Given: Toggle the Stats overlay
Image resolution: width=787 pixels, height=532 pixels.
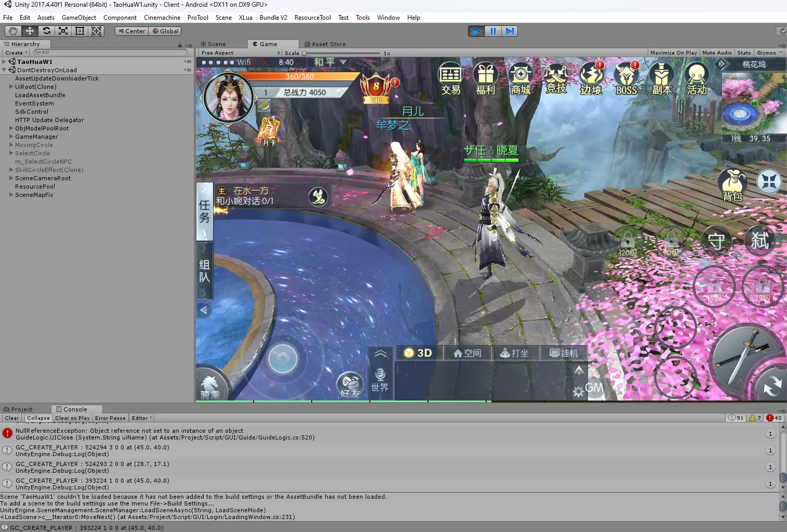Looking at the screenshot, I should tap(744, 52).
